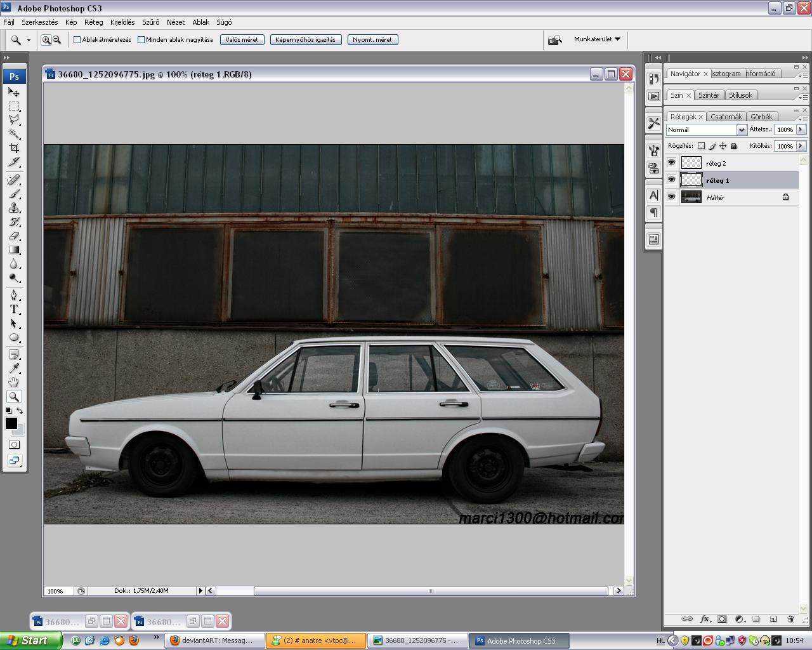Click the Zoom Out magnifier in options bar
812x650 pixels.
pos(56,40)
